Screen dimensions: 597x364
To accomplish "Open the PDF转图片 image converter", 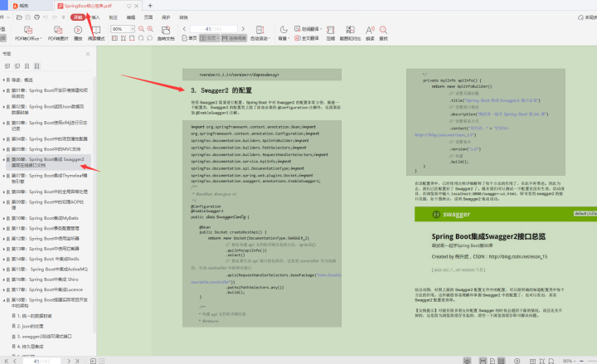I will [x=58, y=33].
